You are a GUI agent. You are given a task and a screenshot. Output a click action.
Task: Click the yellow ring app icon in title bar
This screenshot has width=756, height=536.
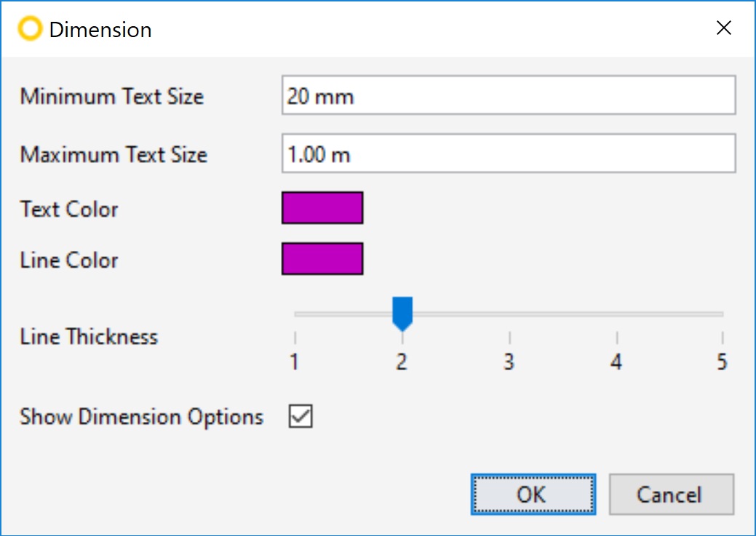coord(30,28)
